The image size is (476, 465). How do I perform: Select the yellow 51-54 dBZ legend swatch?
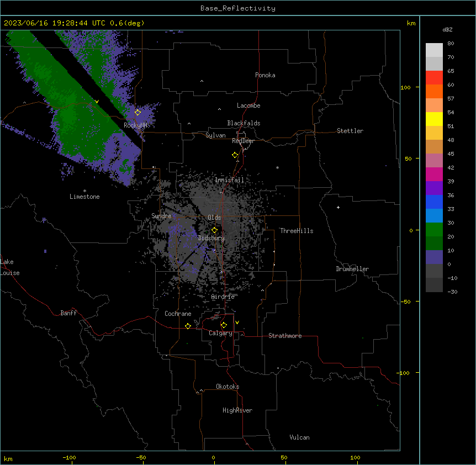pos(434,119)
